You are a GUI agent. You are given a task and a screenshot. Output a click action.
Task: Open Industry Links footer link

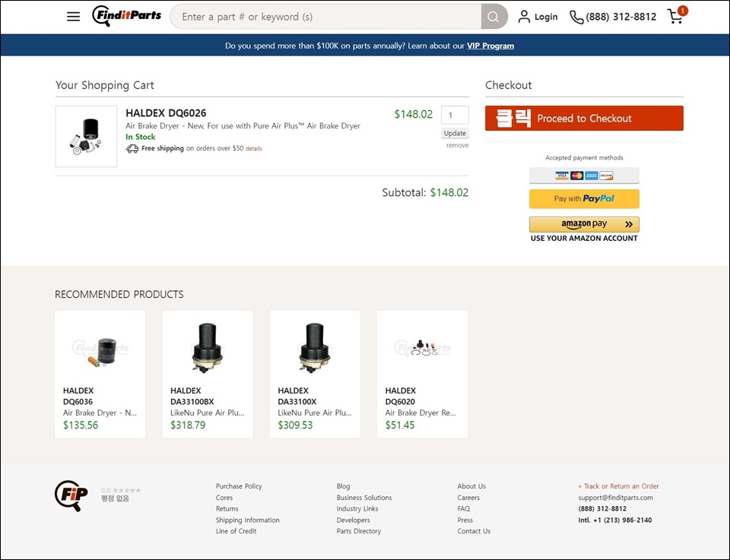pyautogui.click(x=357, y=509)
